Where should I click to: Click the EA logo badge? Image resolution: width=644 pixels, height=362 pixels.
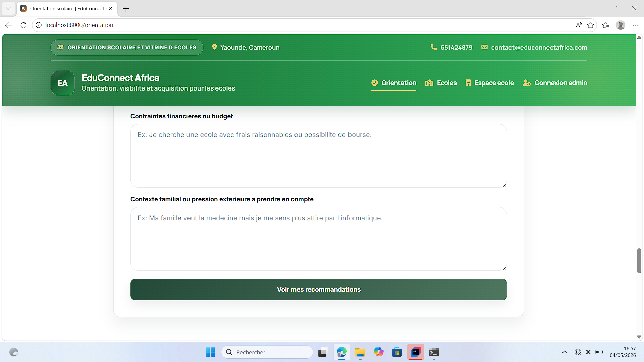click(x=63, y=83)
